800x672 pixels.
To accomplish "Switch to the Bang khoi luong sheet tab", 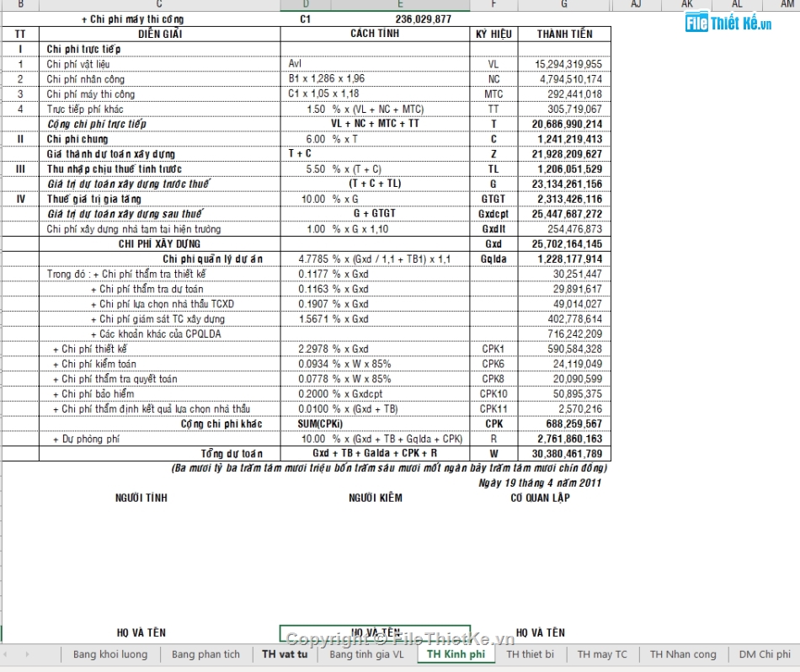I will coord(110,654).
